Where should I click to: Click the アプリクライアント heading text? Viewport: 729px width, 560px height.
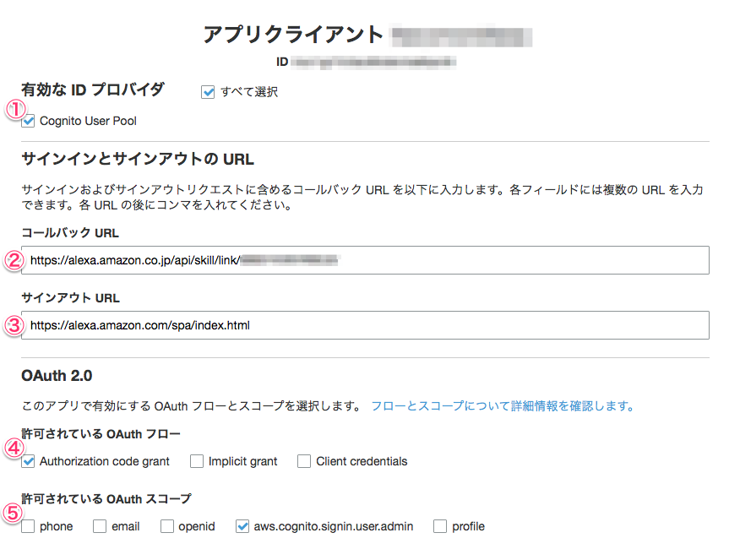[293, 35]
